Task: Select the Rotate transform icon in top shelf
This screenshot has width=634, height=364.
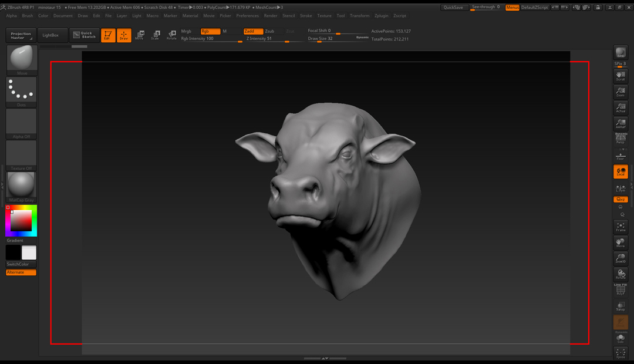Action: [x=171, y=35]
